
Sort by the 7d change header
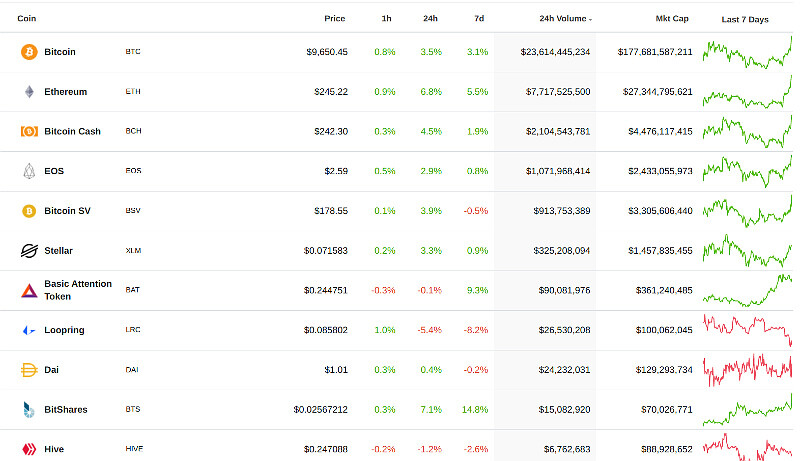click(479, 18)
